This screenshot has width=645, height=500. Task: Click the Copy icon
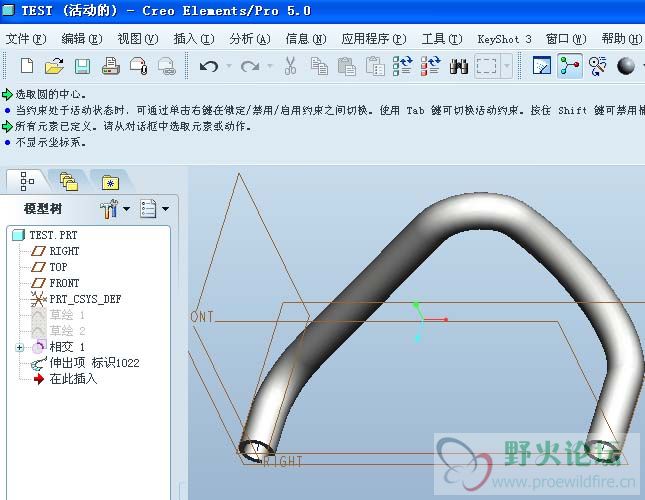coord(319,66)
